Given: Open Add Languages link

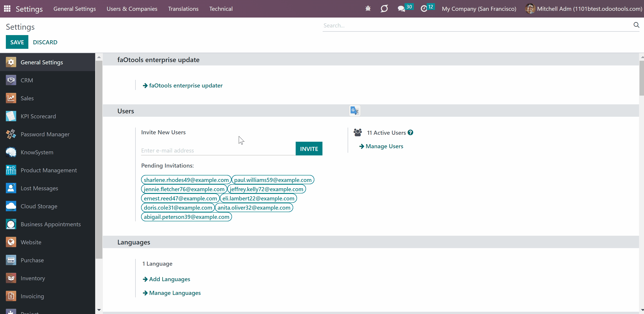Looking at the screenshot, I should point(166,279).
